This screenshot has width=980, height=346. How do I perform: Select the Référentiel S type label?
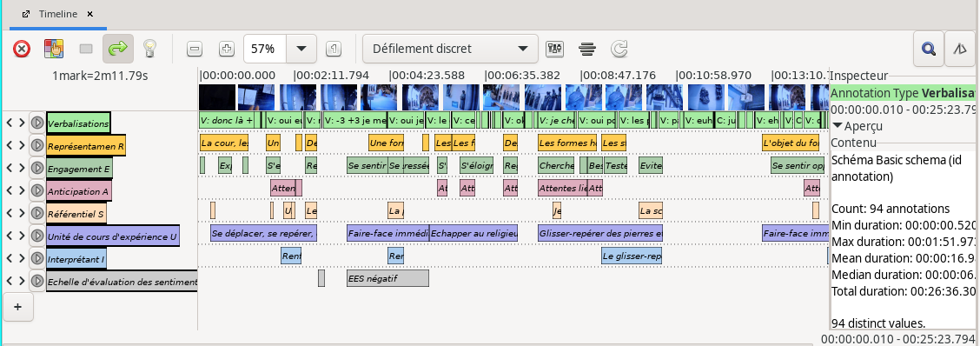point(76,213)
